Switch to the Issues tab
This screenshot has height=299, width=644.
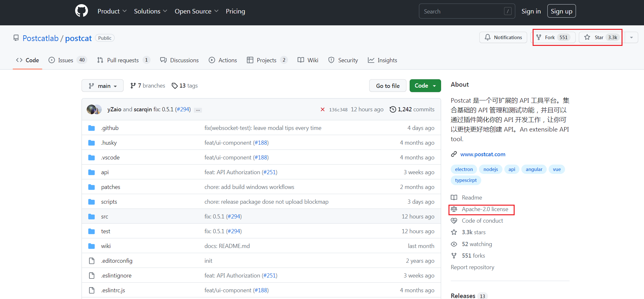click(68, 60)
